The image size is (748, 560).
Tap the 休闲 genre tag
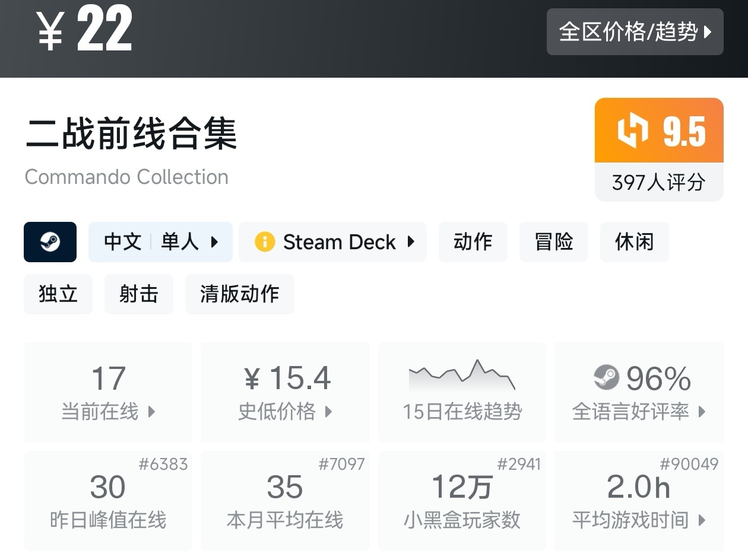(634, 242)
